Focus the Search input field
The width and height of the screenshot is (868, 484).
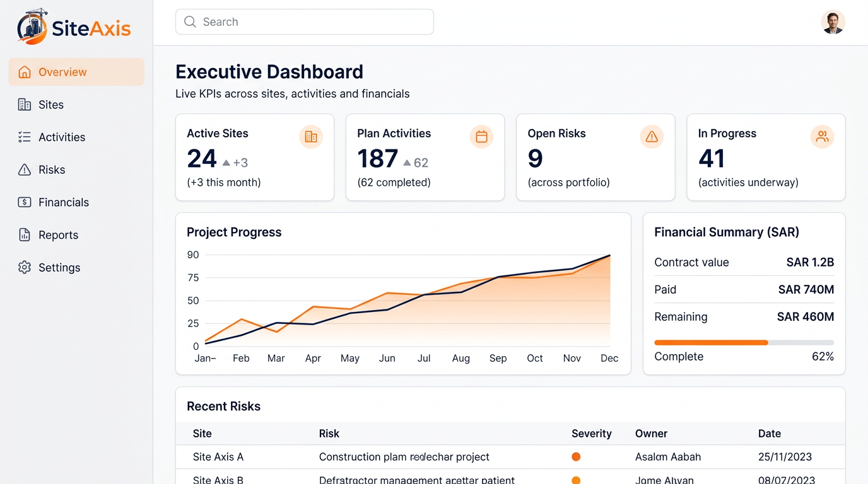pos(305,22)
